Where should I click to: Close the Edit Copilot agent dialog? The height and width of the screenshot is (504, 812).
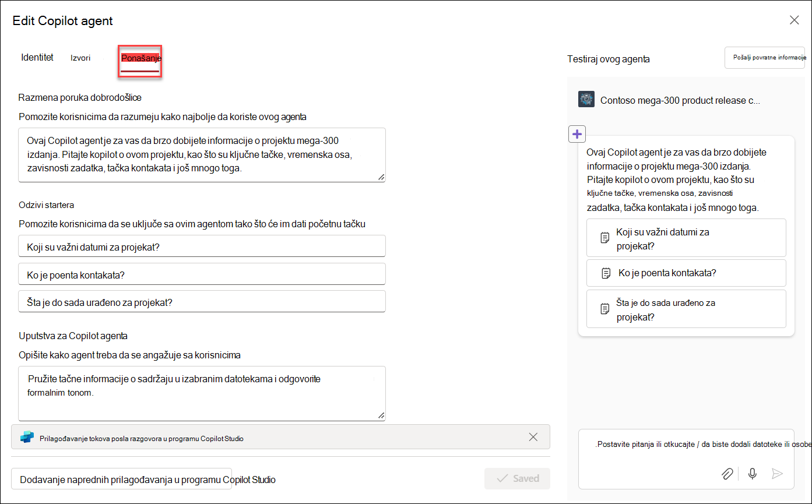point(794,20)
